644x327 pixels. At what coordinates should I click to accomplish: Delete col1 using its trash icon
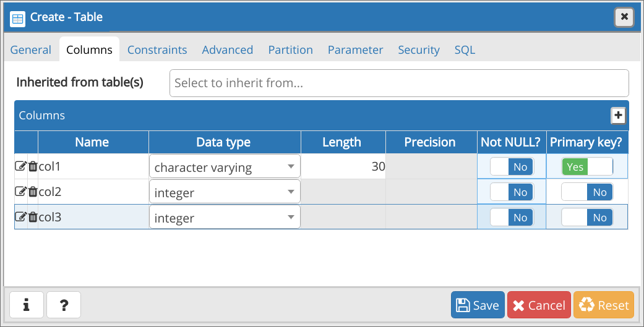click(33, 166)
